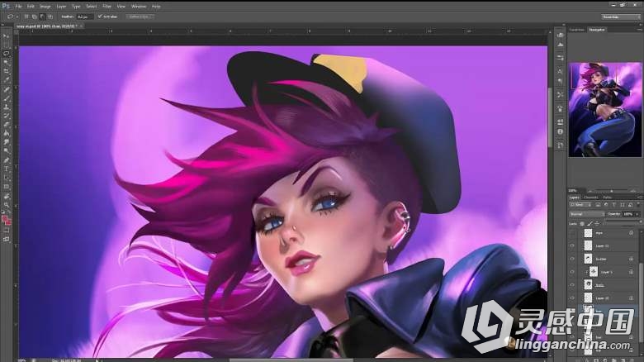Hide the sixth layer in the list
644x362 pixels.
point(572,298)
